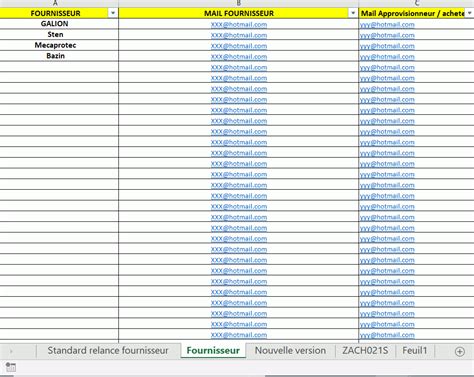Select the FOURNISSEUR header cell
The image size is (474, 377).
59,13
